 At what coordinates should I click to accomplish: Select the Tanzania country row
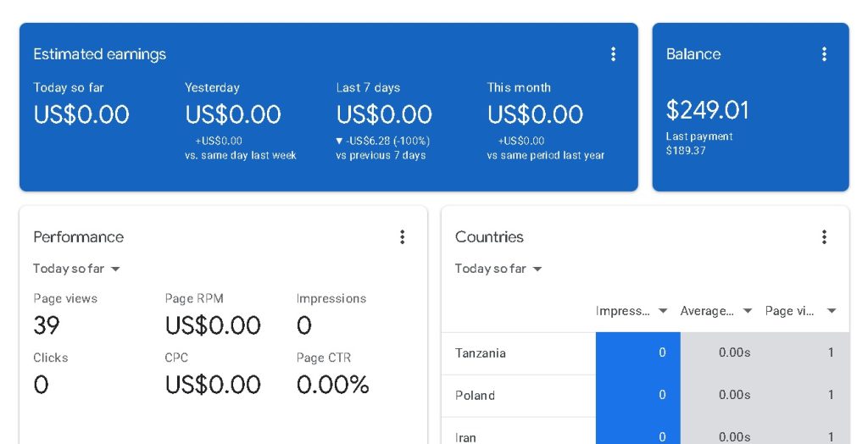click(x=481, y=353)
